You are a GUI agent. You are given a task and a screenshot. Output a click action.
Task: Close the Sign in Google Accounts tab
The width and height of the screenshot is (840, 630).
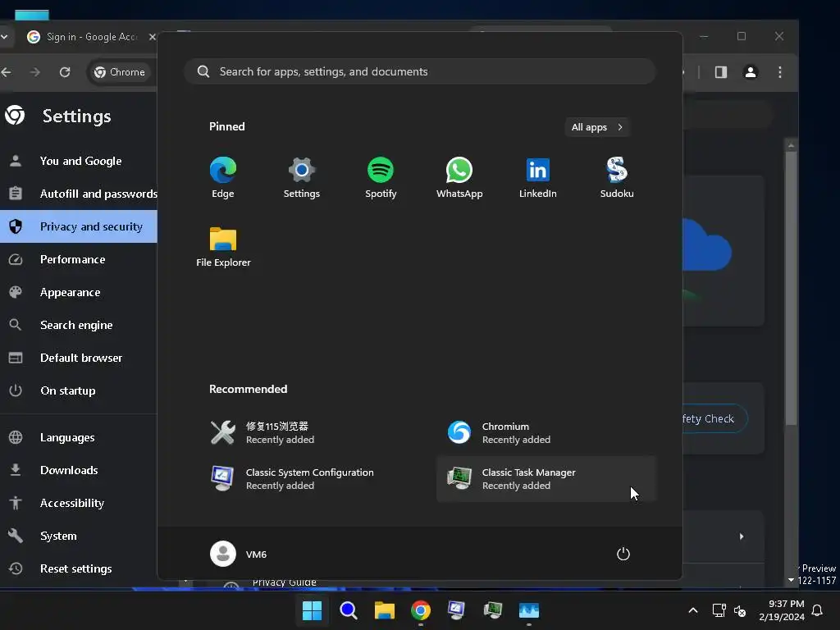pos(152,36)
